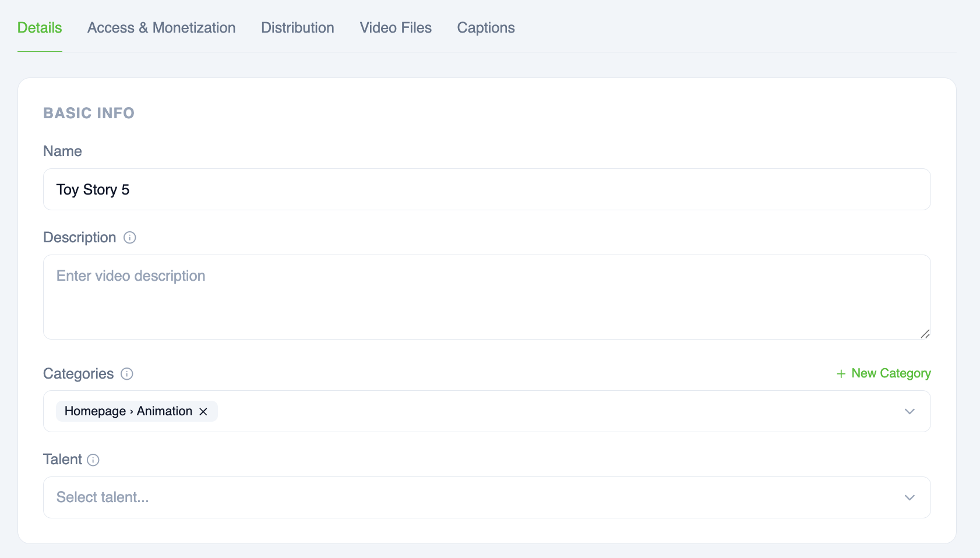Remove the Homepage › Animation category tag
Image resolution: width=980 pixels, height=558 pixels.
coord(203,412)
